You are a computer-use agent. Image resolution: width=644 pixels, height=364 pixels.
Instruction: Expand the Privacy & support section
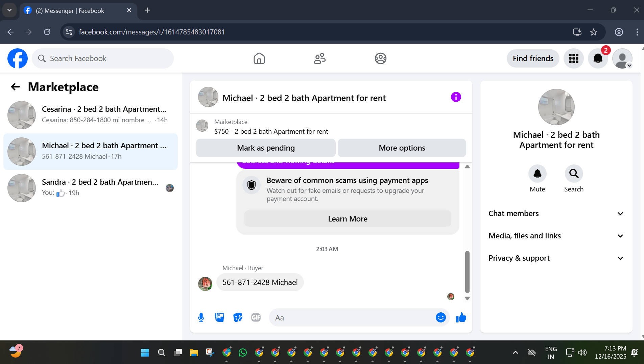tap(556, 258)
